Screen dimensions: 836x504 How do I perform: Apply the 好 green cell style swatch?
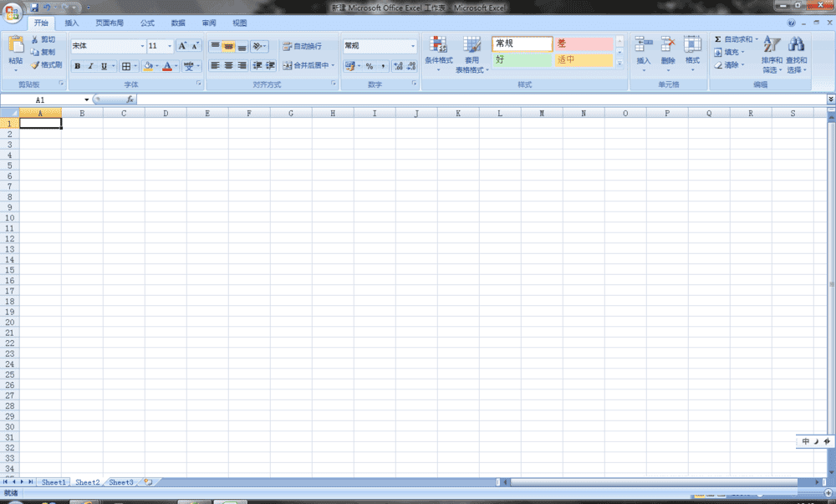coord(522,59)
